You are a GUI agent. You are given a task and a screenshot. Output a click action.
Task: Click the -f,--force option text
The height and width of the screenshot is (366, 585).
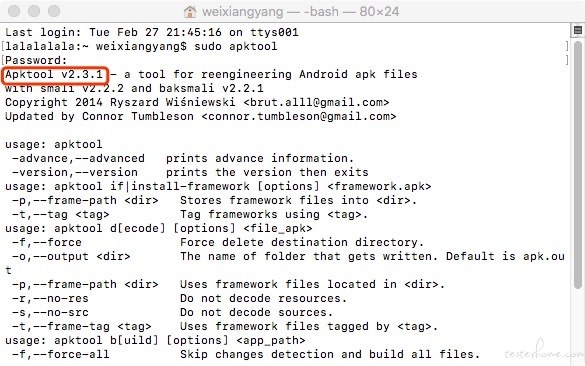tap(47, 243)
